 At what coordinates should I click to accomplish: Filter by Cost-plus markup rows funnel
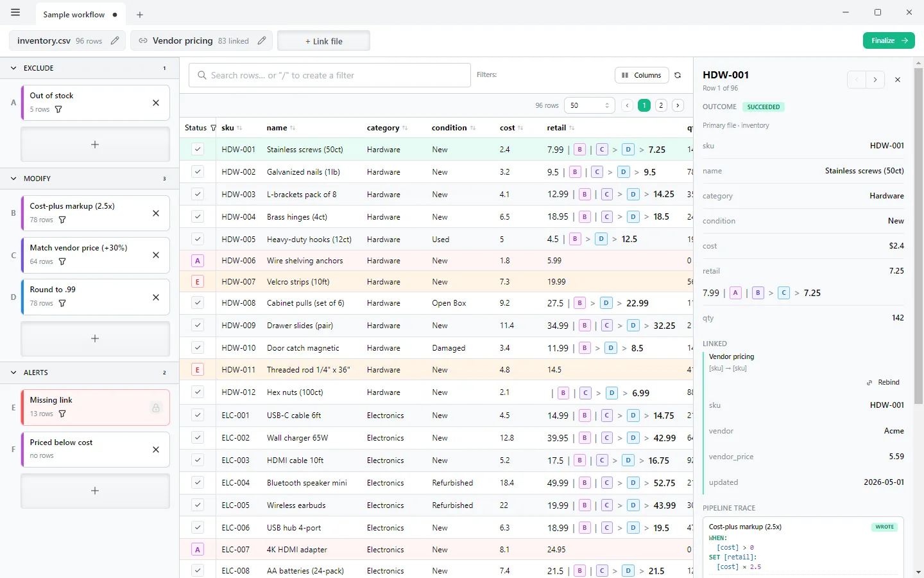click(62, 220)
